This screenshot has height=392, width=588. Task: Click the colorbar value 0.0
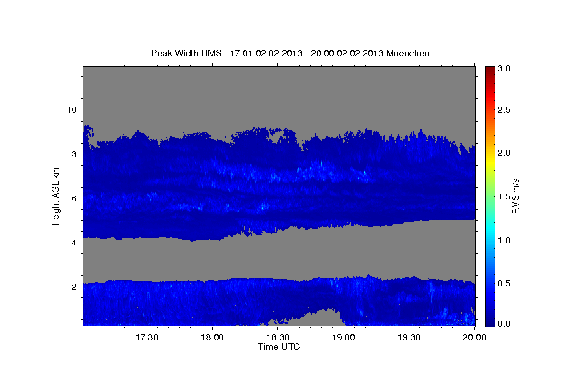pos(504,324)
